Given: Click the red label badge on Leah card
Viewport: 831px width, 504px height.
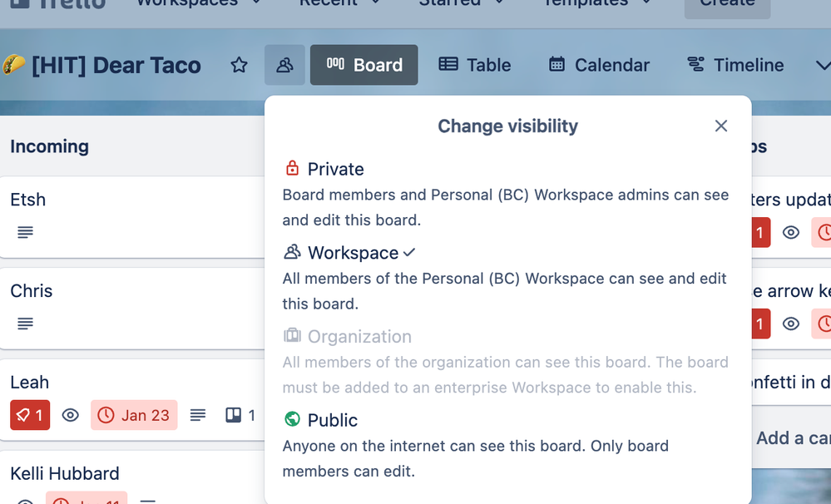Looking at the screenshot, I should point(30,415).
